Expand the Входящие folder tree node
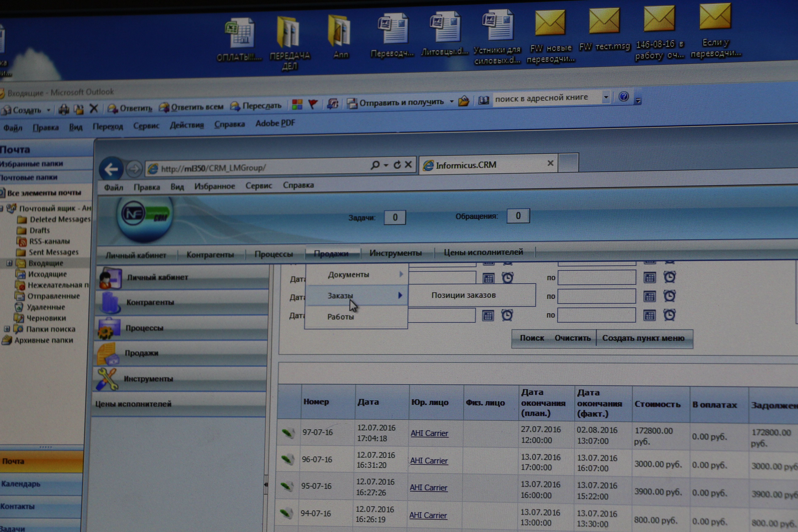Viewport: 798px width, 532px height. [x=9, y=263]
